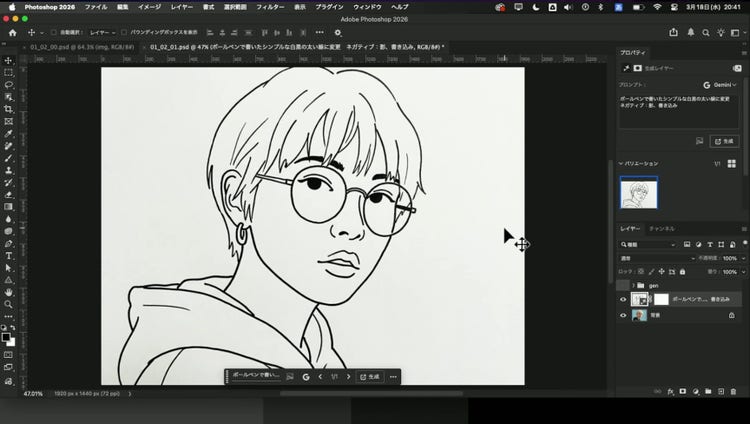Enable the バウンディングボックスを表示 checkbox
The height and width of the screenshot is (424, 750).
click(125, 32)
